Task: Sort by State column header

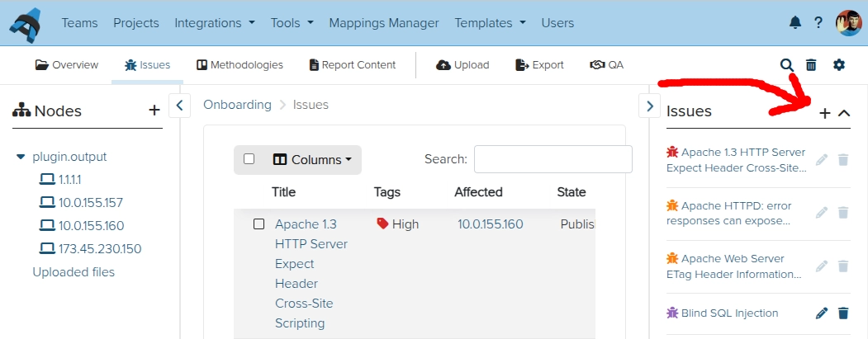Action: point(572,192)
